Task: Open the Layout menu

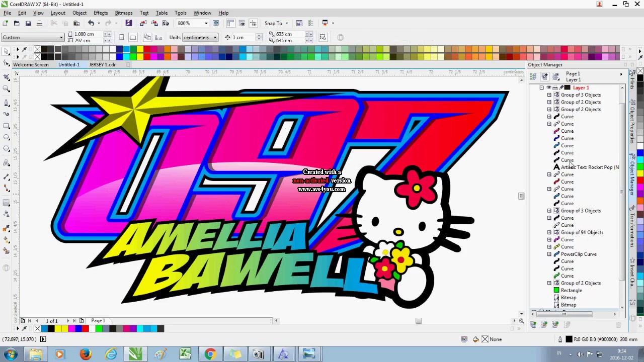Action: coord(58,13)
